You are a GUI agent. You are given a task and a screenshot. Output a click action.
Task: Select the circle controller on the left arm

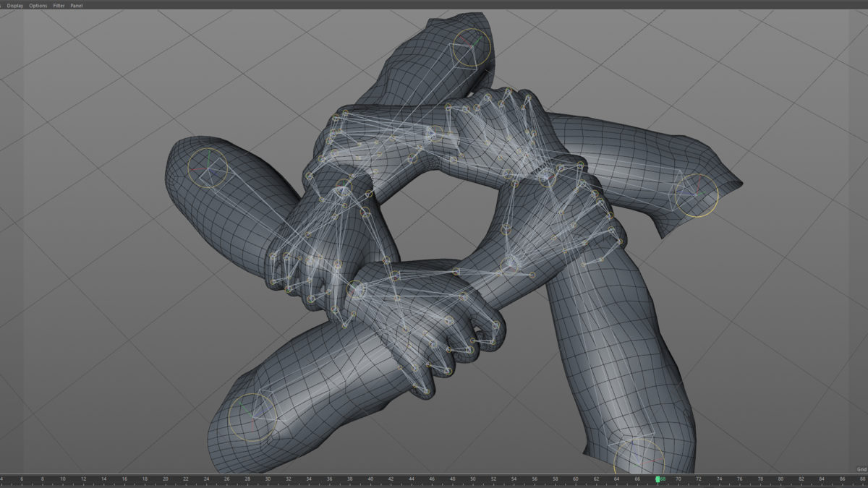(208, 169)
